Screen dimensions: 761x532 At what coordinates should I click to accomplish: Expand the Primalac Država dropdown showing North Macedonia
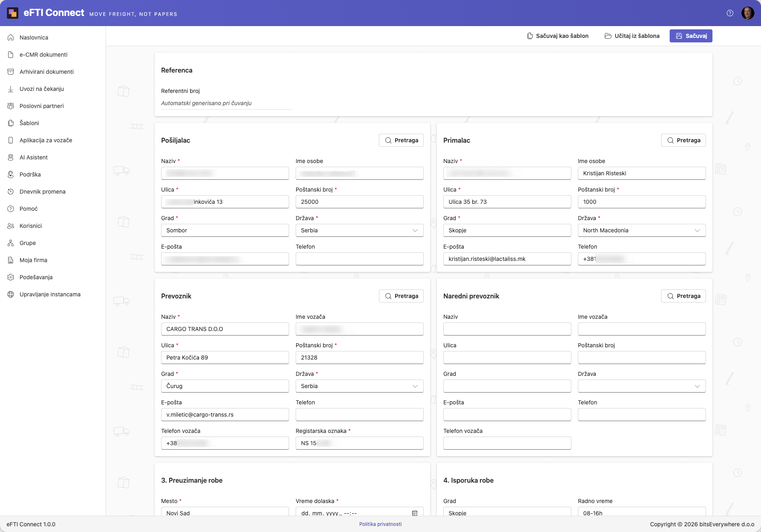point(642,230)
